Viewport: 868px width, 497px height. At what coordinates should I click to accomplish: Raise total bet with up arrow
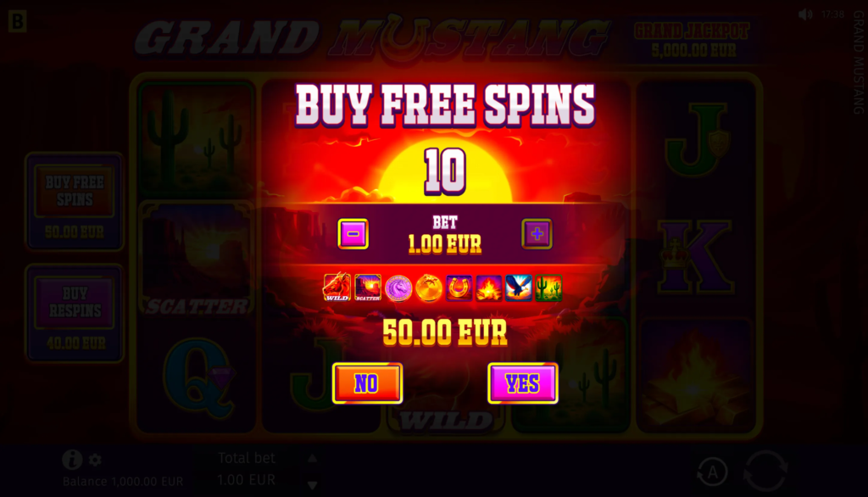(x=312, y=458)
